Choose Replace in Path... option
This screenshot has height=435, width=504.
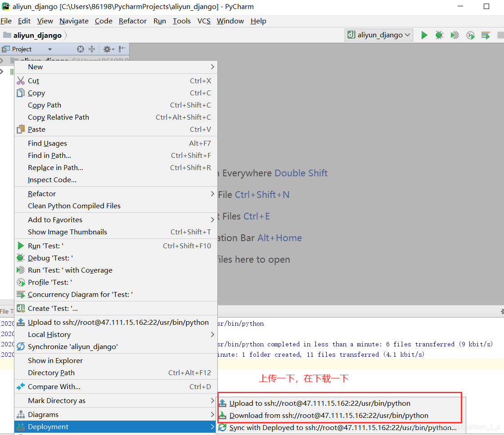116,168
